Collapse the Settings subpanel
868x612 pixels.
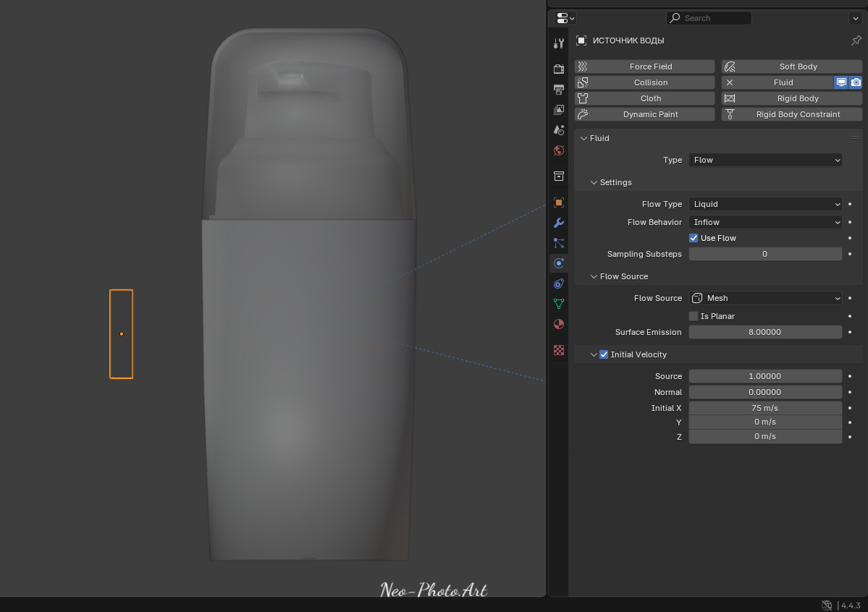click(x=594, y=182)
